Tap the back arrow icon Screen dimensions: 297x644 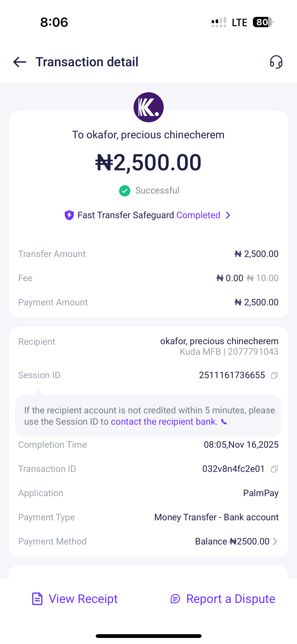tap(20, 62)
